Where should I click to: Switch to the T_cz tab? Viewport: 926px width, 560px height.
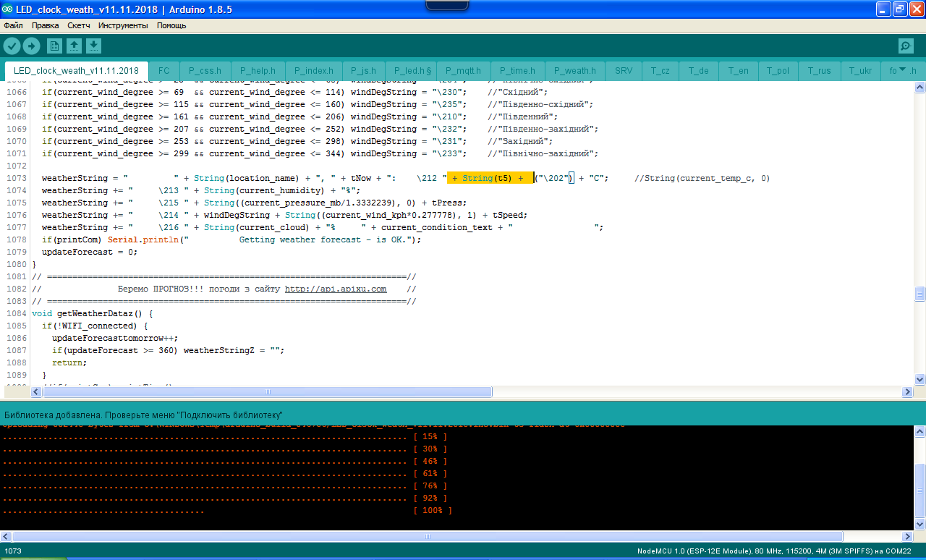coord(660,71)
